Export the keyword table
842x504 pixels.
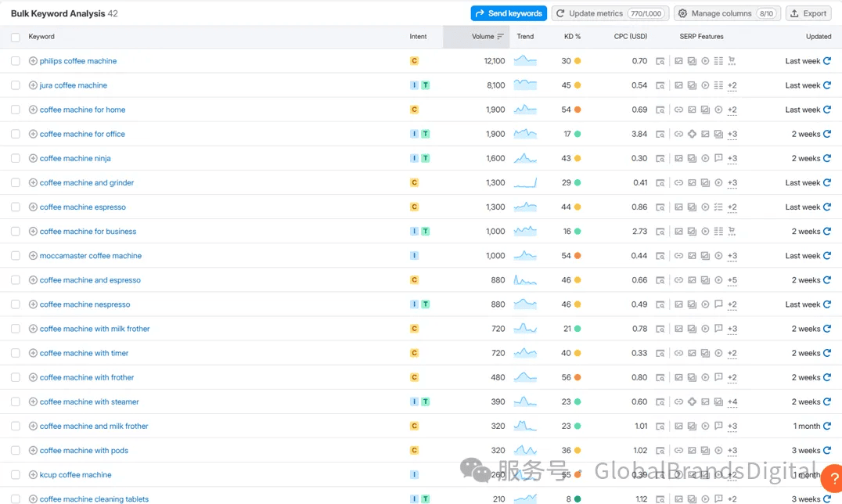click(x=808, y=13)
